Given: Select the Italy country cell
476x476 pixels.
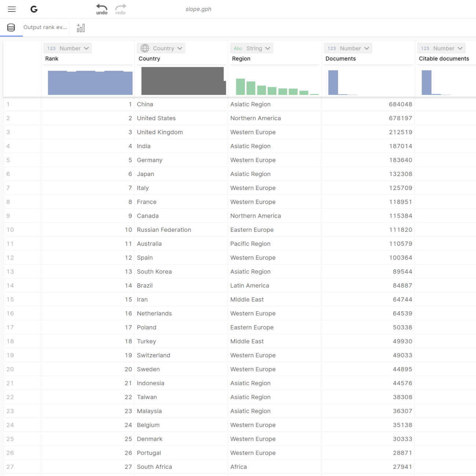Looking at the screenshot, I should click(x=181, y=188).
